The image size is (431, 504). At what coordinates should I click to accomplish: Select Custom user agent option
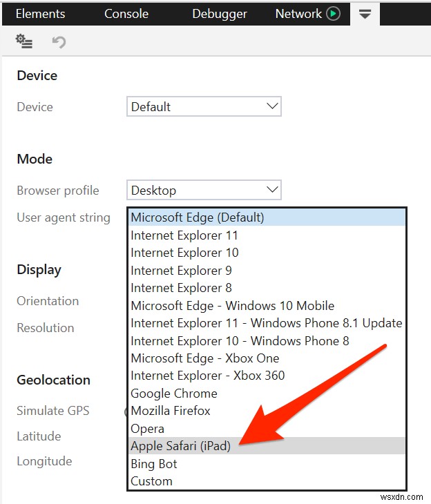pyautogui.click(x=267, y=481)
